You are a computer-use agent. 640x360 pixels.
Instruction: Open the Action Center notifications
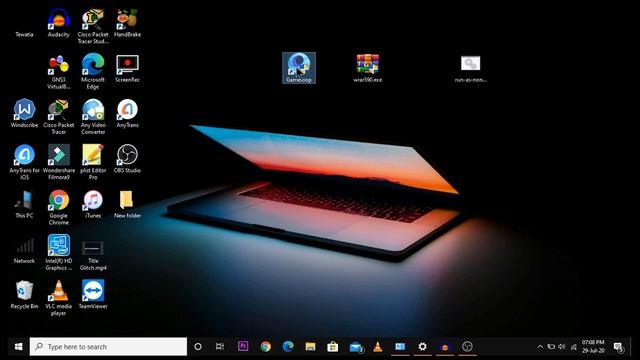pyautogui.click(x=618, y=347)
